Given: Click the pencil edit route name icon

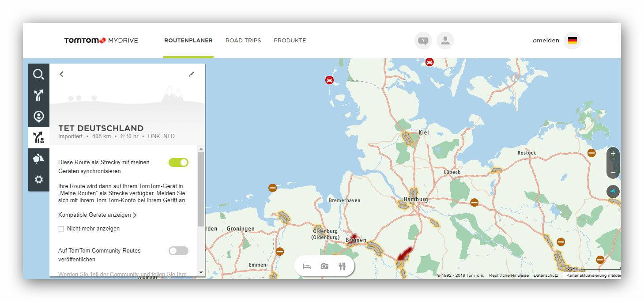Looking at the screenshot, I should pos(191,74).
